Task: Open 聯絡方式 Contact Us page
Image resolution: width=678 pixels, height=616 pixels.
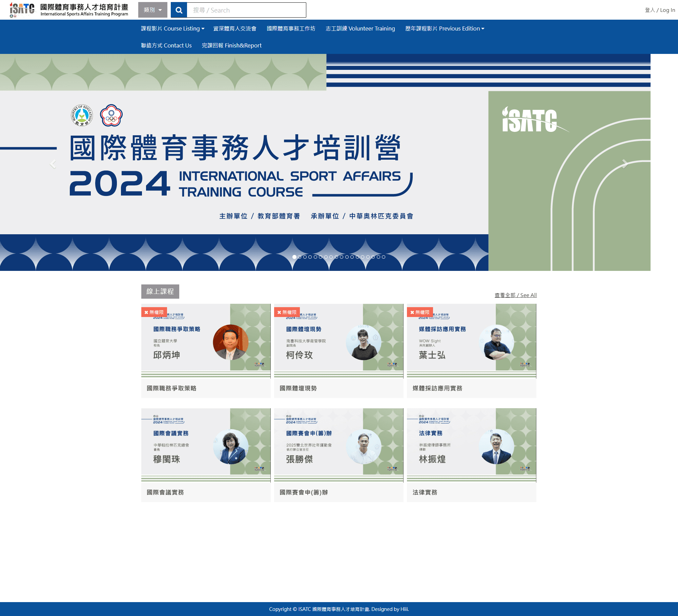Action: (166, 45)
